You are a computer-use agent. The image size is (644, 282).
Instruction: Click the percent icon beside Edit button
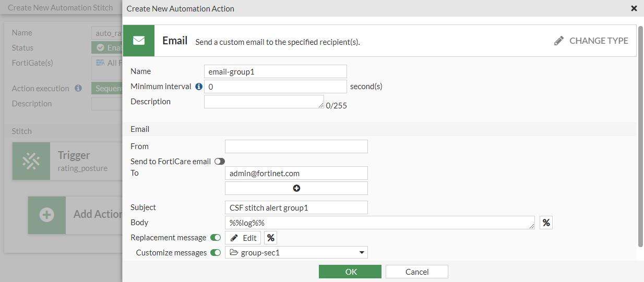pyautogui.click(x=270, y=238)
